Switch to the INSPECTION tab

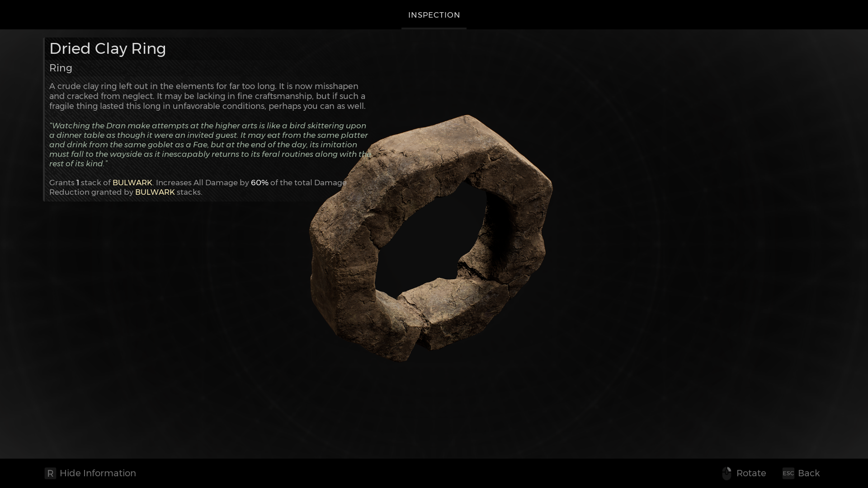click(434, 15)
